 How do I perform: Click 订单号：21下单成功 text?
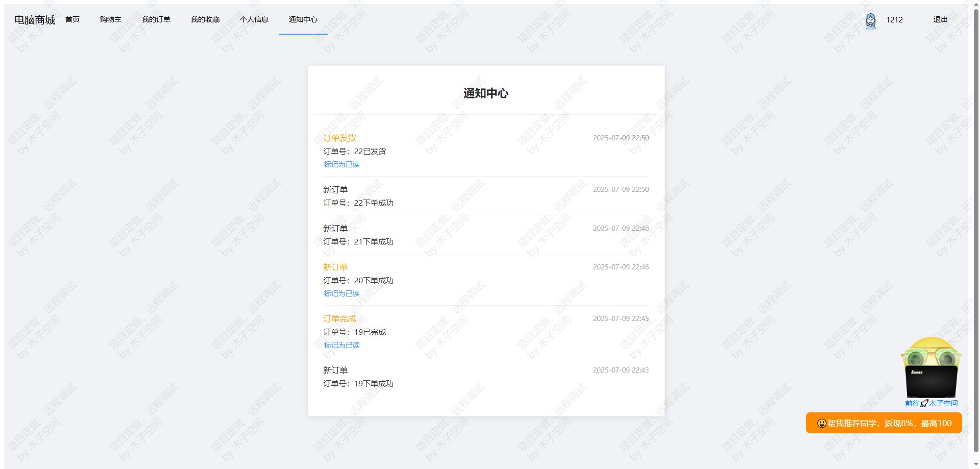tap(358, 242)
